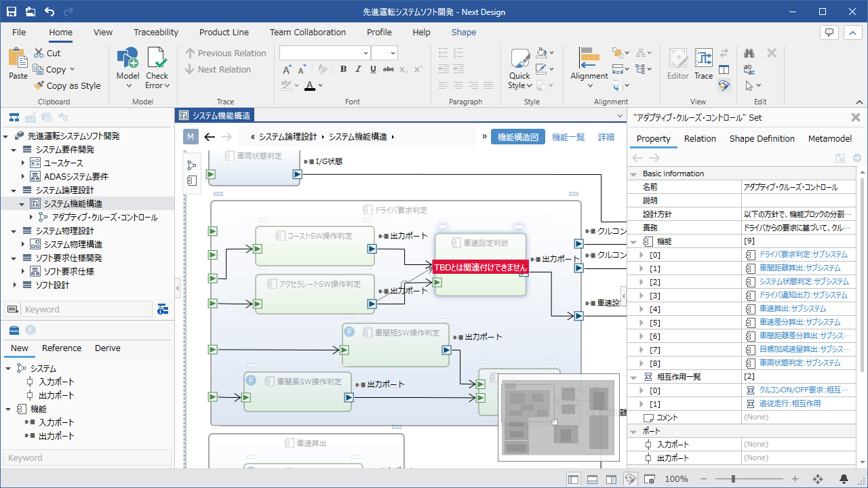This screenshot has width=868, height=488.
Task: Collapse Basic information section
Action: click(634, 174)
